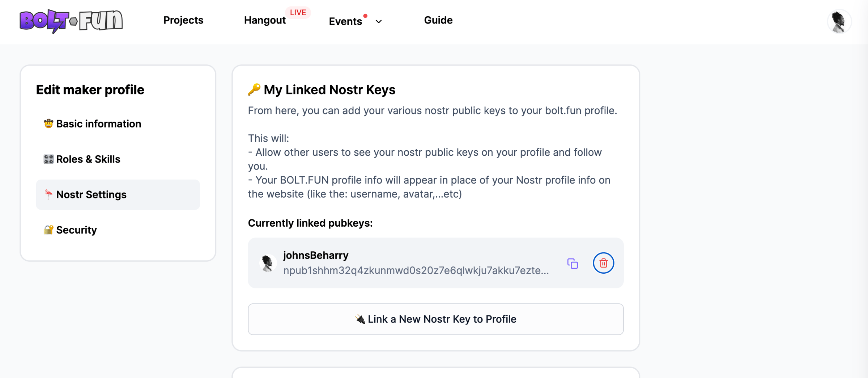The height and width of the screenshot is (378, 868).
Task: Delete the linked johnsBeharry pubkey
Action: tap(603, 263)
